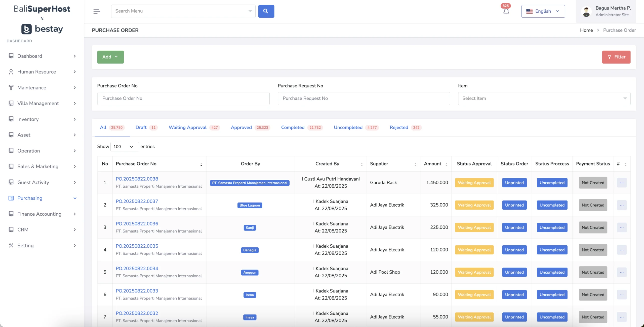This screenshot has height=327, width=644.
Task: Click the user avatar picture
Action: click(x=586, y=12)
